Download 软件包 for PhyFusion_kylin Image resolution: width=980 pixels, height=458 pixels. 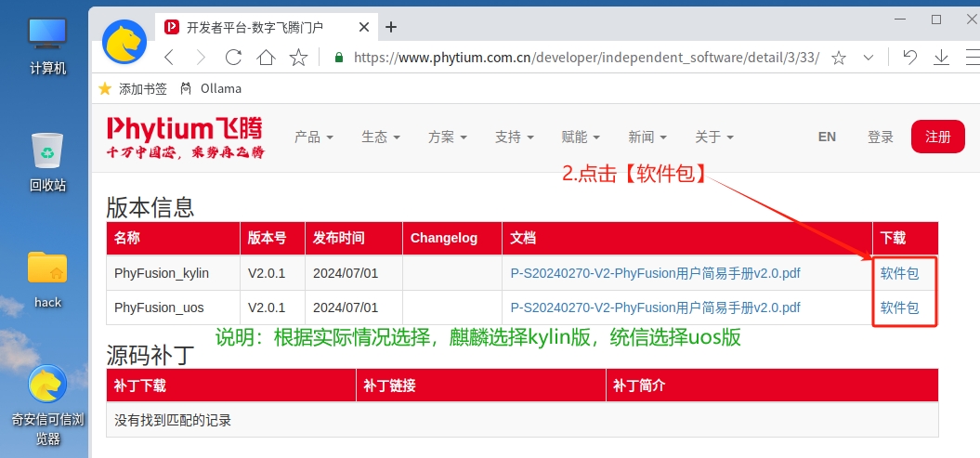(x=899, y=273)
